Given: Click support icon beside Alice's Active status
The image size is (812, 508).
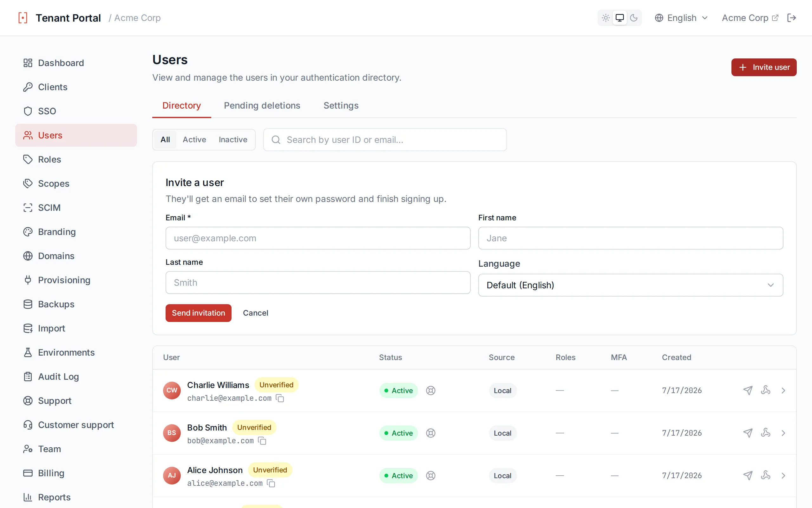Looking at the screenshot, I should click(430, 475).
